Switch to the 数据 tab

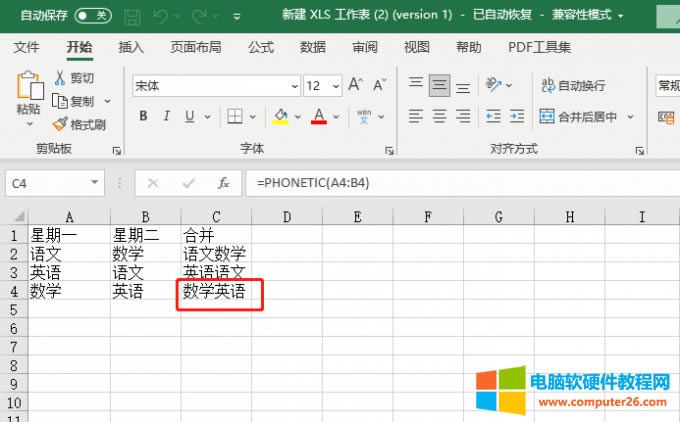coord(313,47)
